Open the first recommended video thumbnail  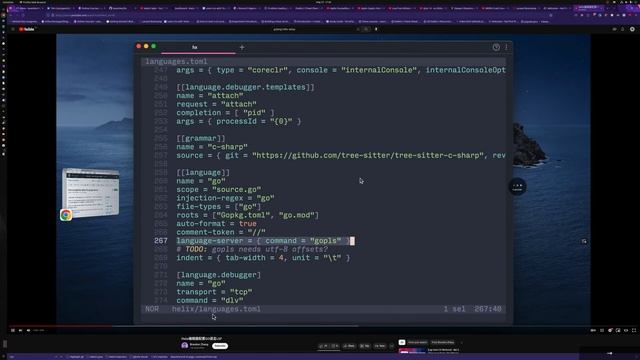pos(411,351)
